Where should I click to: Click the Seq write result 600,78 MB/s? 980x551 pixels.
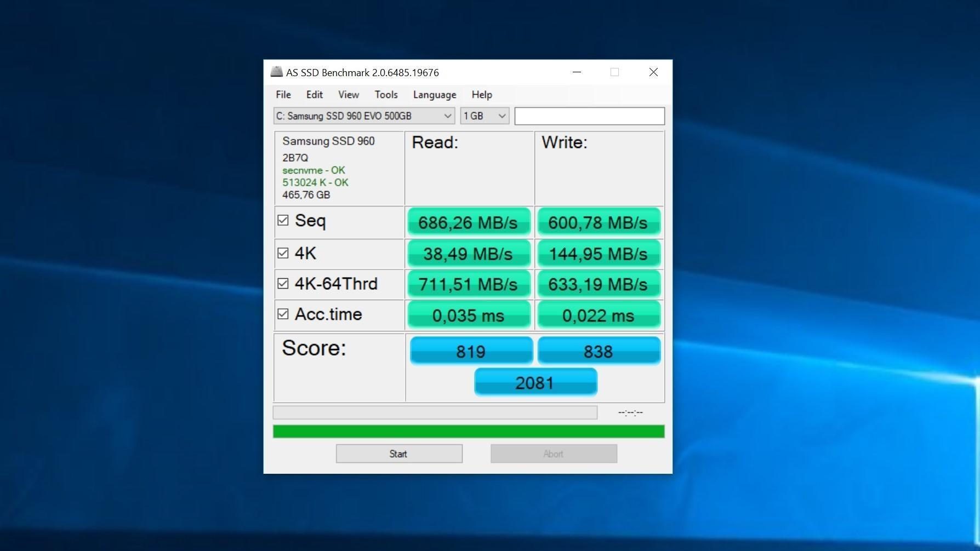[x=599, y=222]
